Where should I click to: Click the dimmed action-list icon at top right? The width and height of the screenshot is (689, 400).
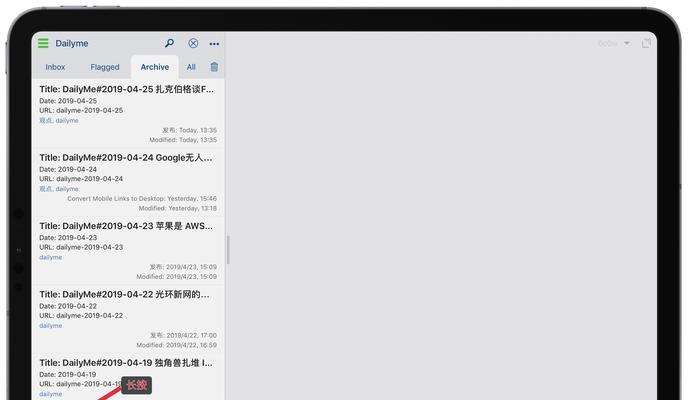pyautogui.click(x=646, y=43)
